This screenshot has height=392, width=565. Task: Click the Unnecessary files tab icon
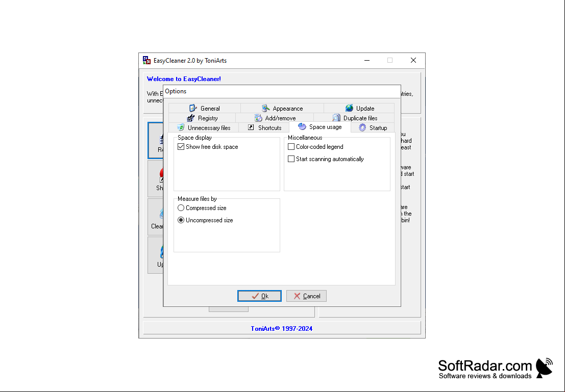(x=181, y=127)
